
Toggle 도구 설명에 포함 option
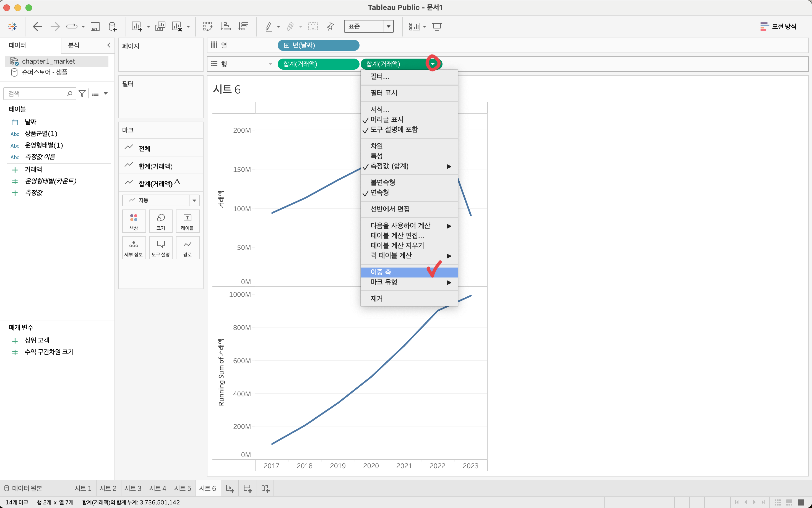(394, 130)
